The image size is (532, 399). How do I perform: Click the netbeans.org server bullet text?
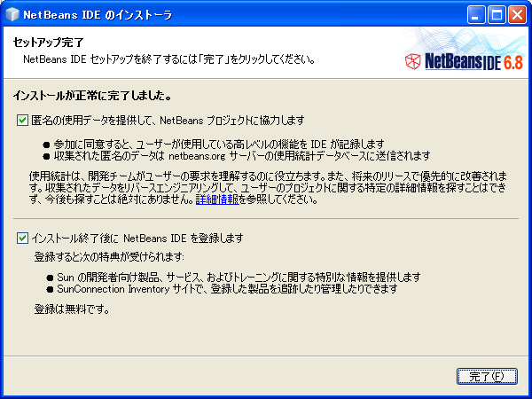click(242, 156)
